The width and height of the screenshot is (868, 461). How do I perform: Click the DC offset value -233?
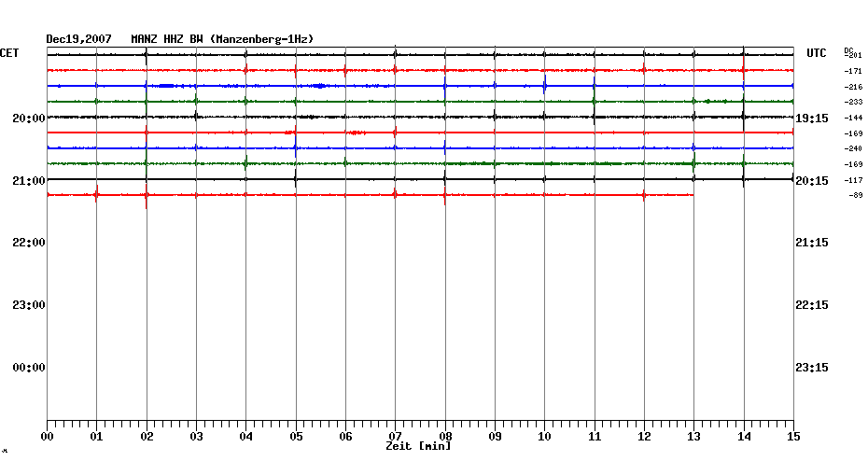tap(853, 102)
